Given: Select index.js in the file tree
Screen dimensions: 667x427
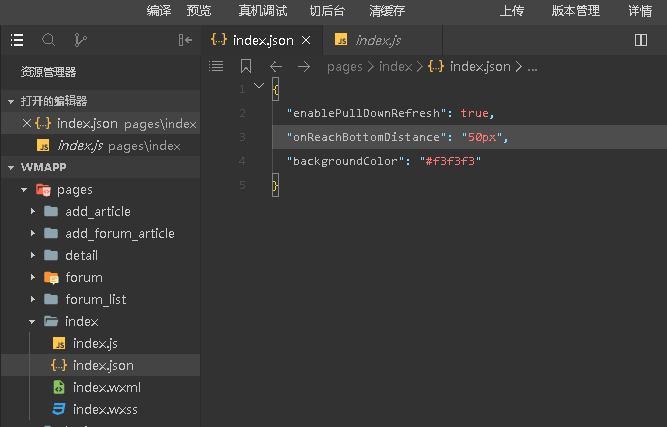Looking at the screenshot, I should click(100, 343).
